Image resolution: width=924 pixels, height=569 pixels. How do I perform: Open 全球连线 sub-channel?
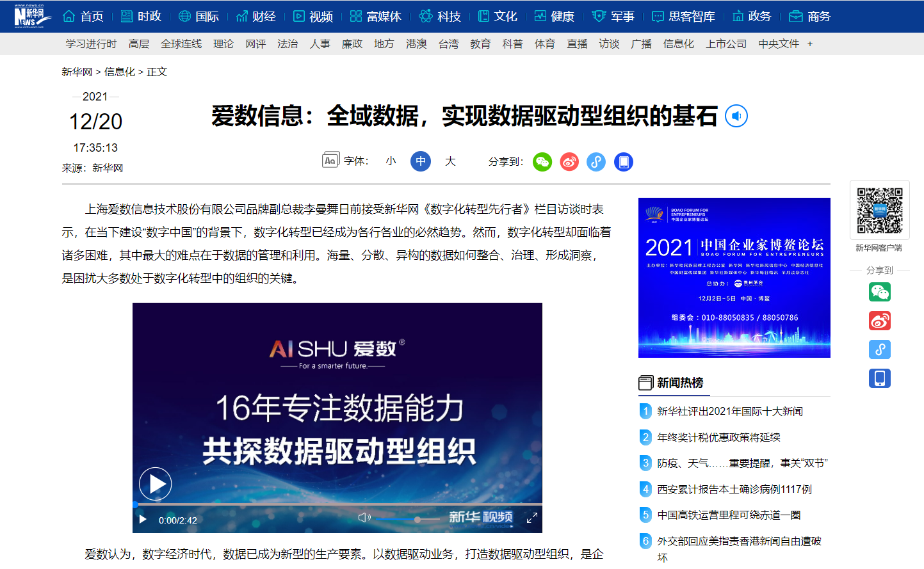click(181, 44)
